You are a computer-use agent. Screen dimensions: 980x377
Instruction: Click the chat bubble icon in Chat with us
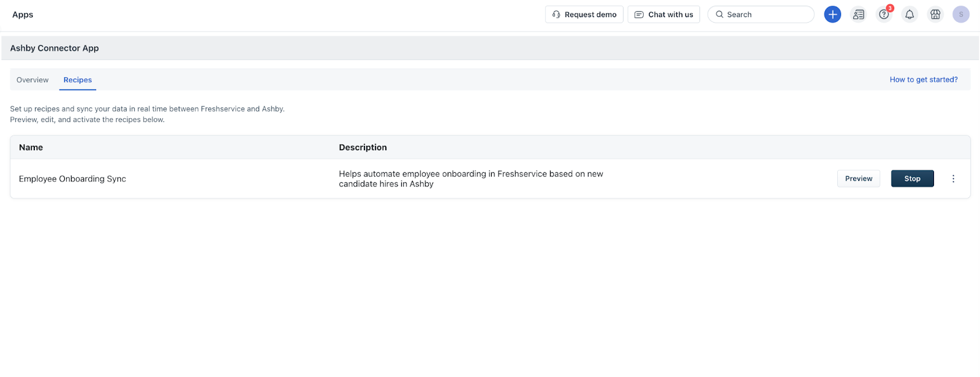(x=639, y=14)
